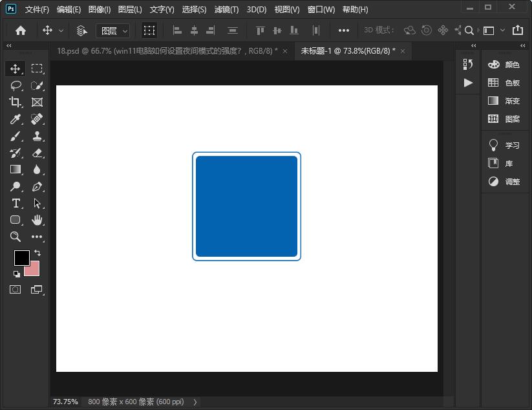Image resolution: width=532 pixels, height=410 pixels.
Task: Open the 色板 swatches panel
Action: pos(504,83)
